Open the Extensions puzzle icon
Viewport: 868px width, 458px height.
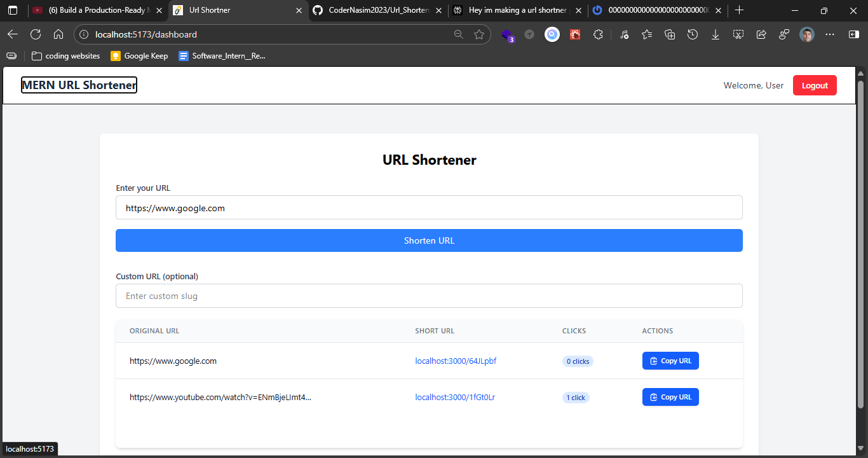pyautogui.click(x=598, y=34)
